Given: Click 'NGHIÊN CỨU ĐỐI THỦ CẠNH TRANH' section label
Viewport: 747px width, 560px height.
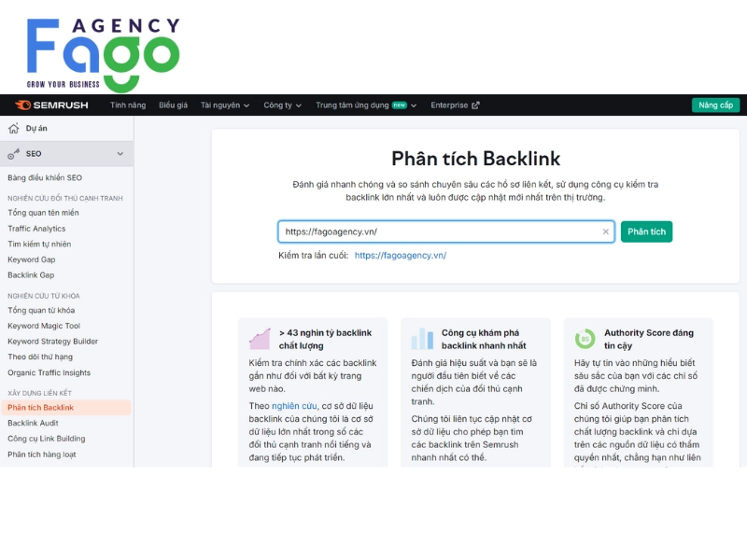Looking at the screenshot, I should point(64,198).
